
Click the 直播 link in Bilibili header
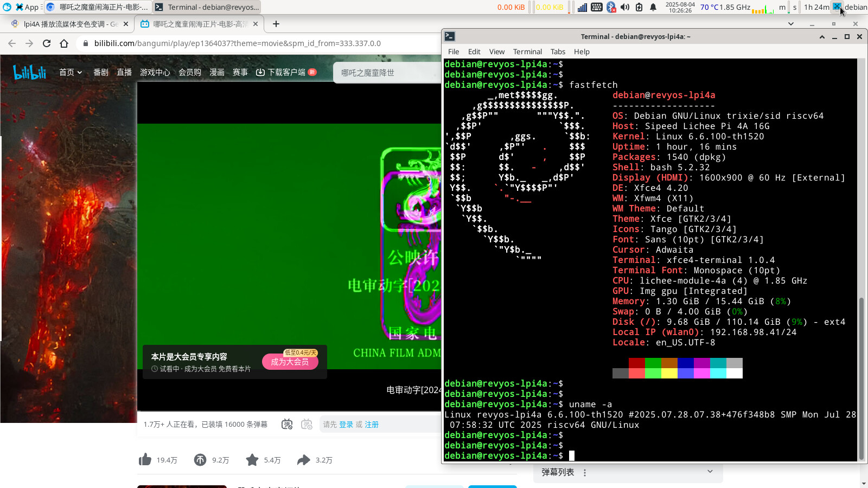point(124,72)
